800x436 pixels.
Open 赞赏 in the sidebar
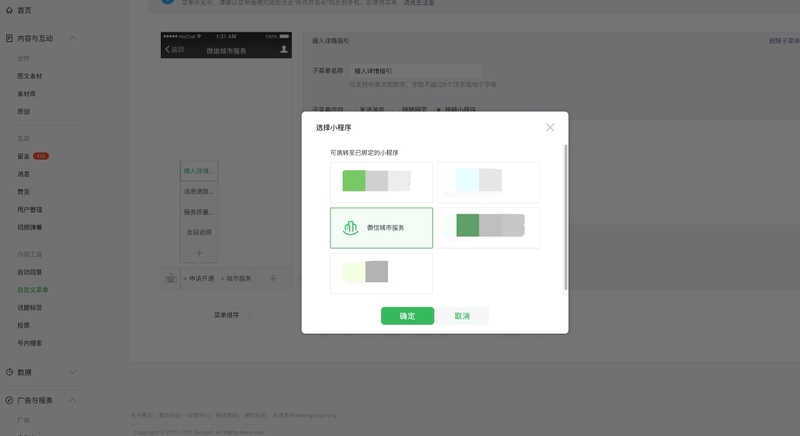23,192
